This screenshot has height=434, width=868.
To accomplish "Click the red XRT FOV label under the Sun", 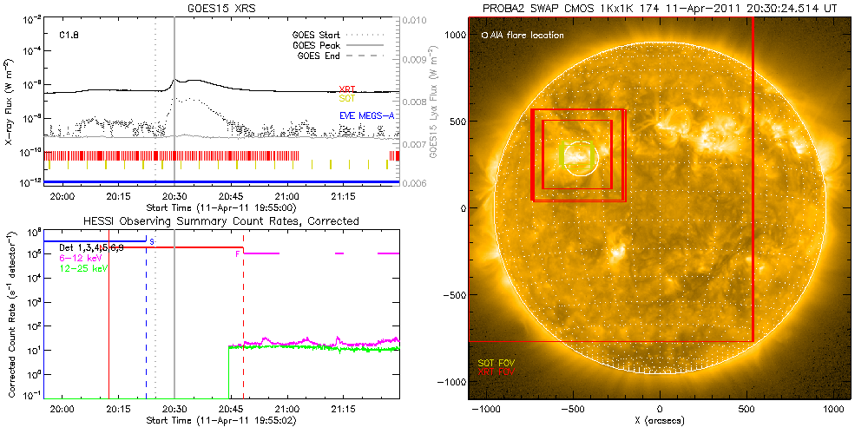I will (x=492, y=370).
